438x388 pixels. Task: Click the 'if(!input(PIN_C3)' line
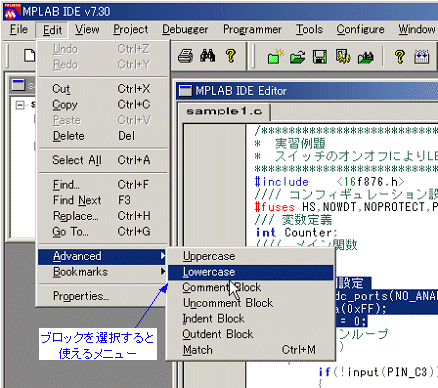(x=378, y=372)
